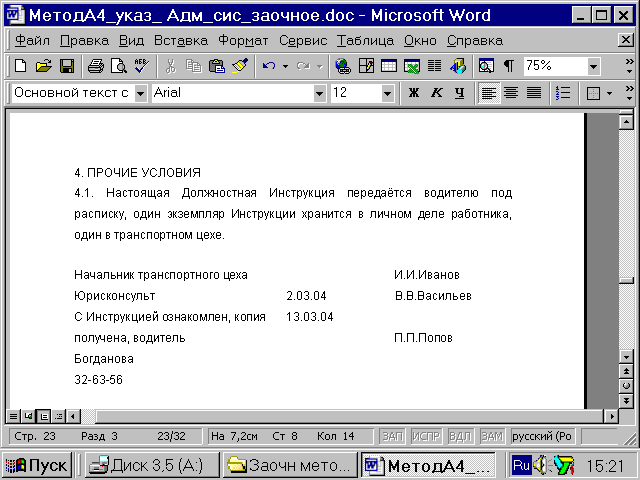Open Document Map icon
Screen dimensions: 640x480
tap(486, 66)
